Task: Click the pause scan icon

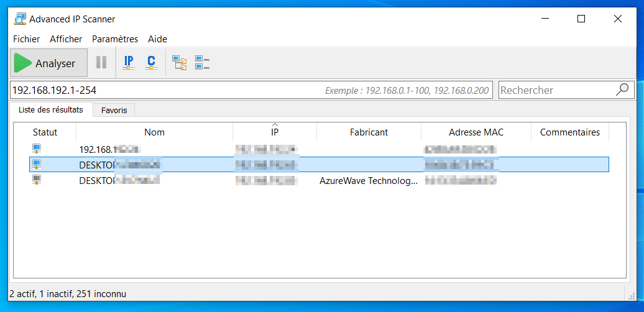Action: point(101,62)
